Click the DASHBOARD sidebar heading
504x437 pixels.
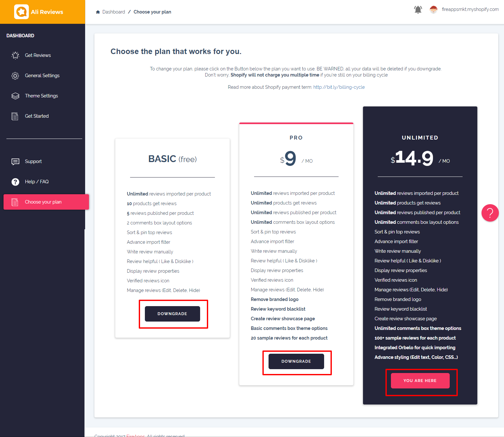[x=20, y=36]
